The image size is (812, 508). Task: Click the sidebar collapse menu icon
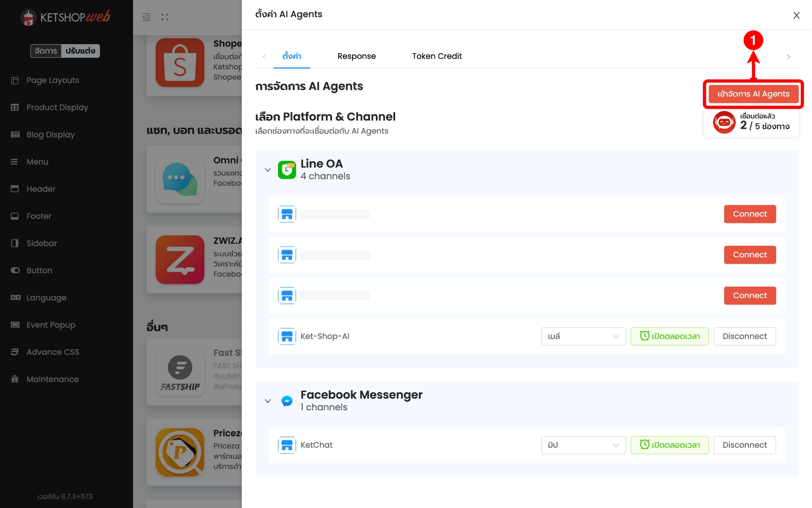(x=146, y=17)
